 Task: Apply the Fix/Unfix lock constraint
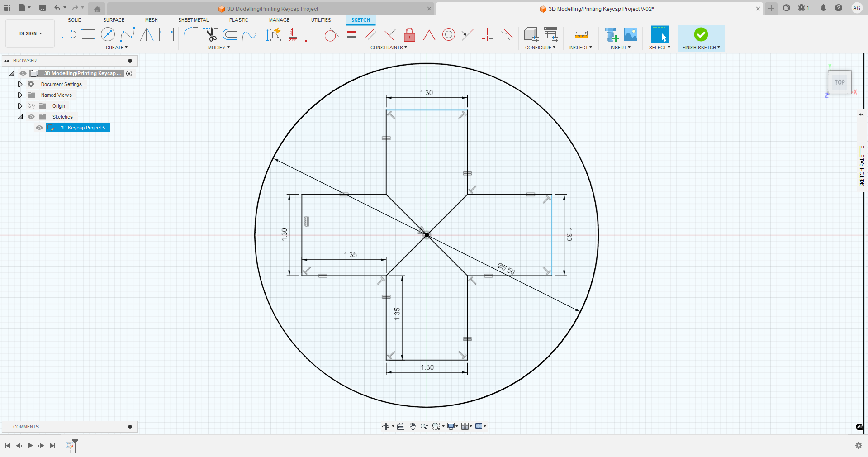click(409, 34)
